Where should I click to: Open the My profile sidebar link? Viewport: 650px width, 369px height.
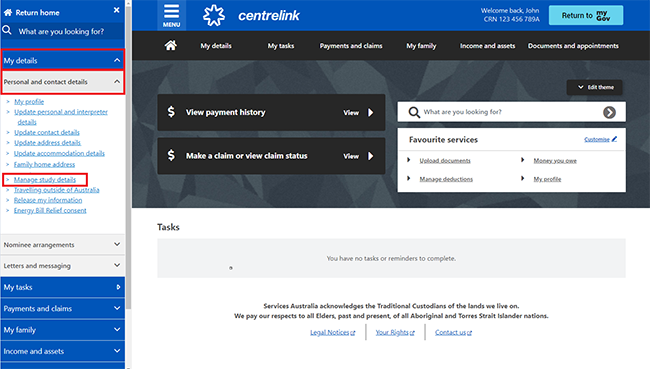tap(29, 102)
